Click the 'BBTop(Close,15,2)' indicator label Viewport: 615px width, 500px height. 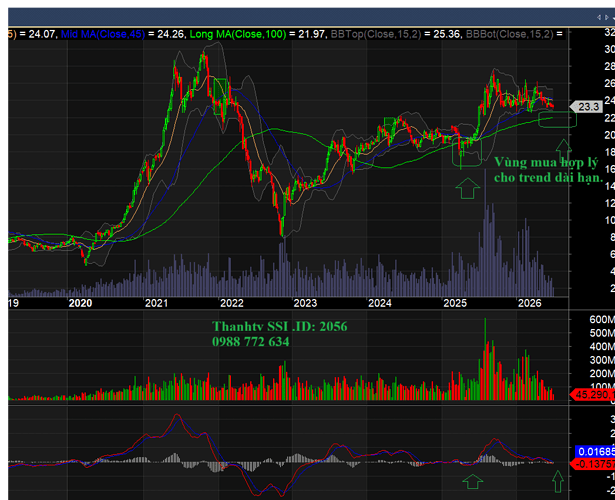(x=376, y=34)
